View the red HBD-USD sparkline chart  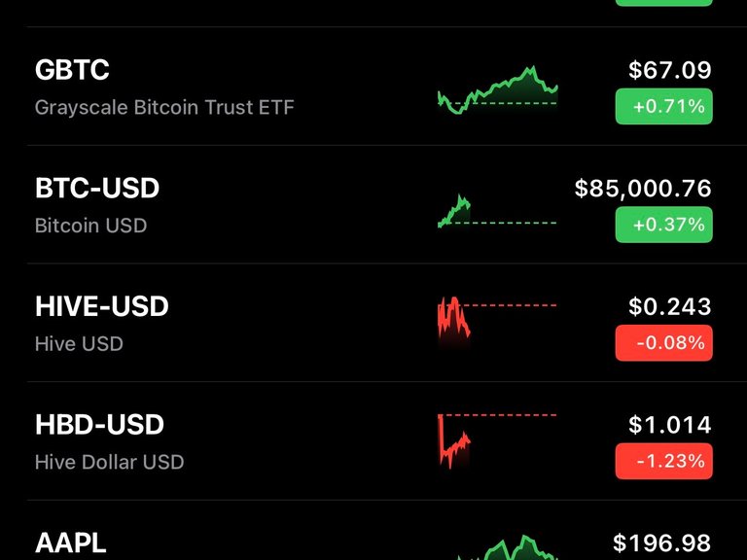(497, 441)
